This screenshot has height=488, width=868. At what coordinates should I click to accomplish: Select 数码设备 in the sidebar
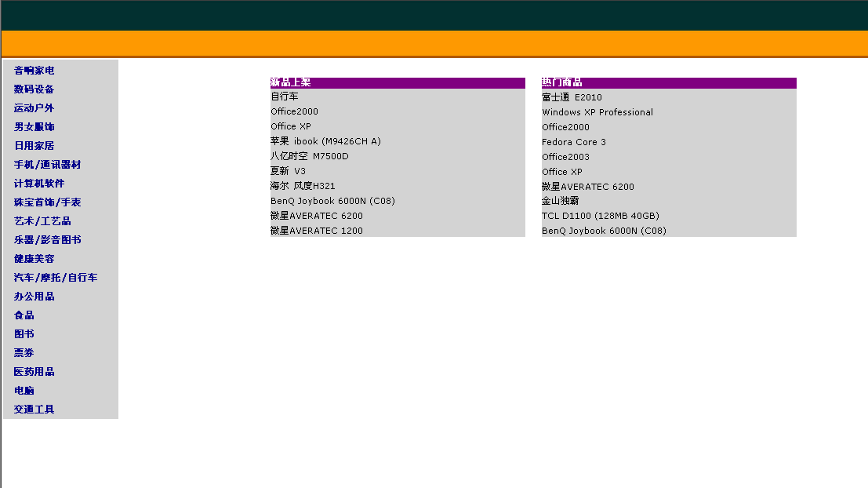click(x=35, y=89)
